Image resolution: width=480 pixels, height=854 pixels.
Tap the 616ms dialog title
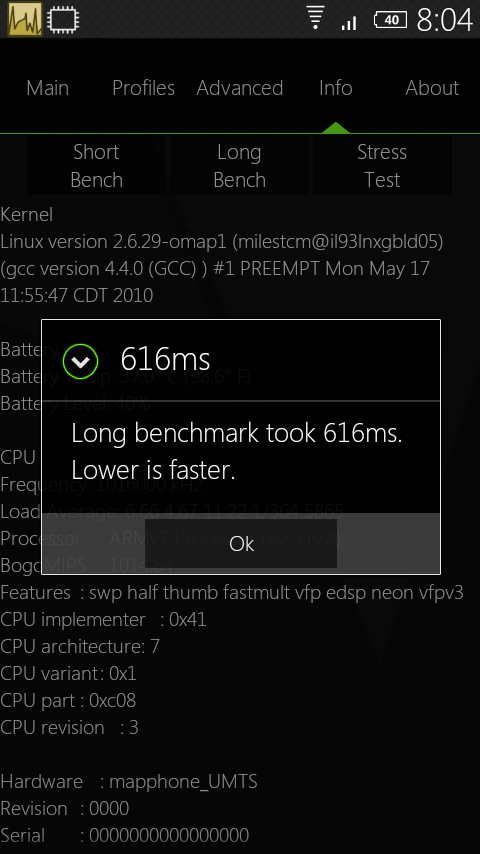165,359
